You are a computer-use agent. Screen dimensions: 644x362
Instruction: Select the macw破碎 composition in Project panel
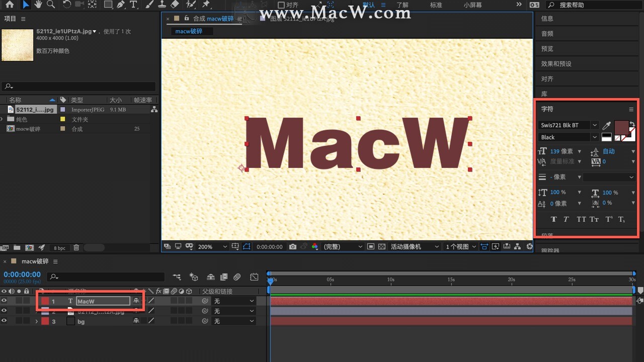tap(28, 129)
